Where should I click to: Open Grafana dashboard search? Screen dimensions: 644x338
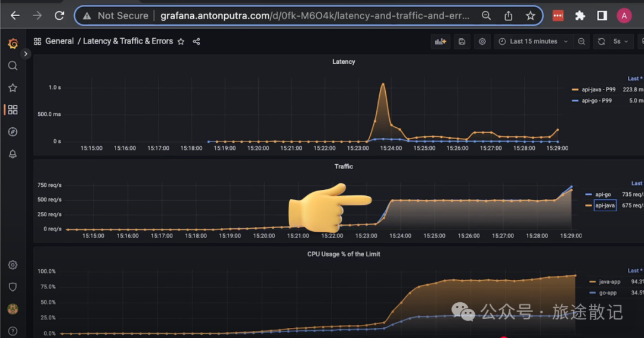[13, 65]
